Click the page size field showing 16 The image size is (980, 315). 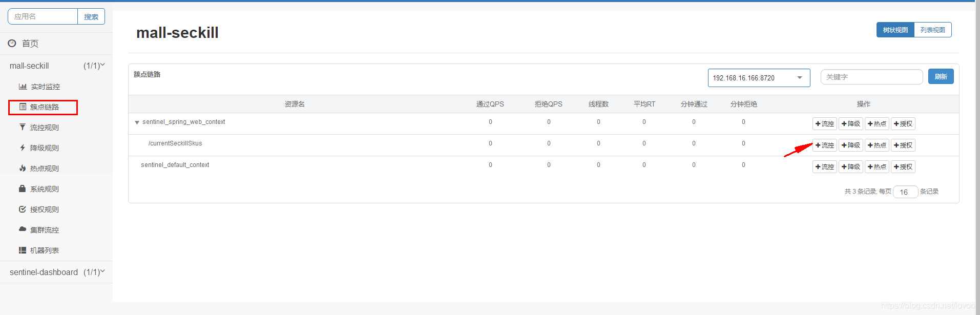point(905,192)
